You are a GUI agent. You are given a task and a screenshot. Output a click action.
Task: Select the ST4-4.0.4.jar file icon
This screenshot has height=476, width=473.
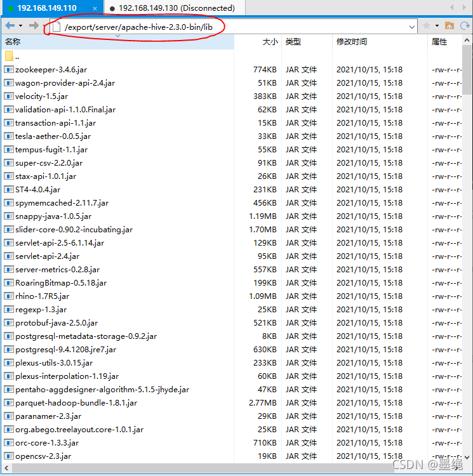tap(9, 190)
